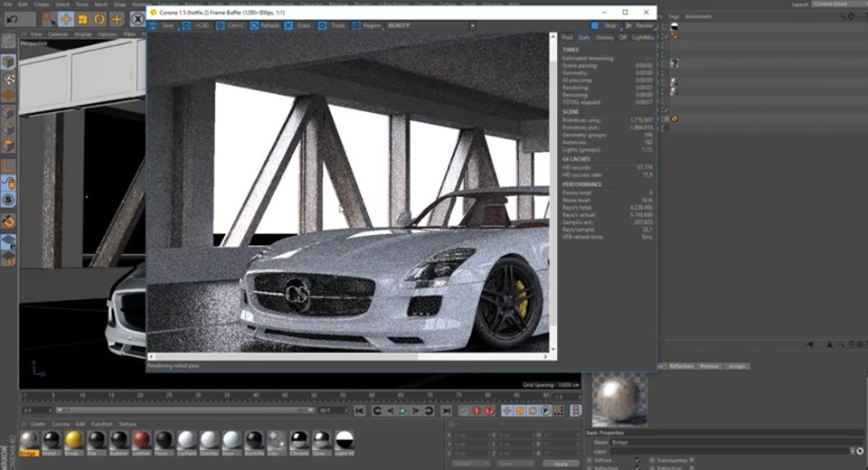Go to start of animation
This screenshot has height=470, width=868.
pos(360,410)
